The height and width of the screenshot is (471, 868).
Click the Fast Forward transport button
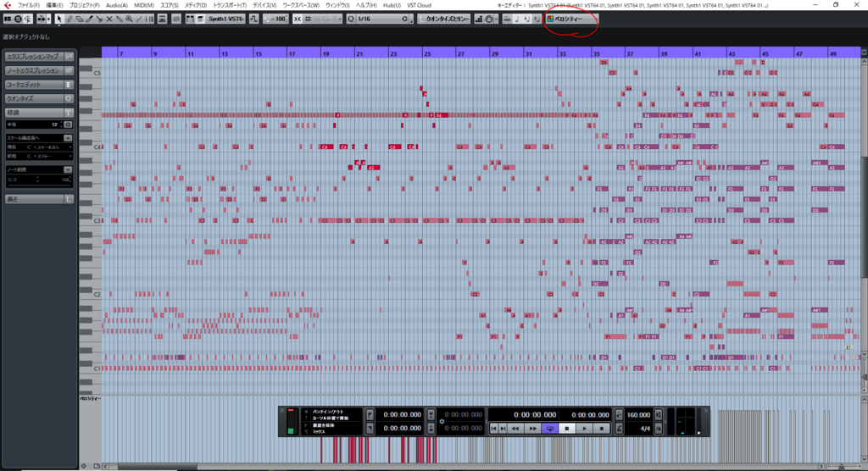(533, 429)
